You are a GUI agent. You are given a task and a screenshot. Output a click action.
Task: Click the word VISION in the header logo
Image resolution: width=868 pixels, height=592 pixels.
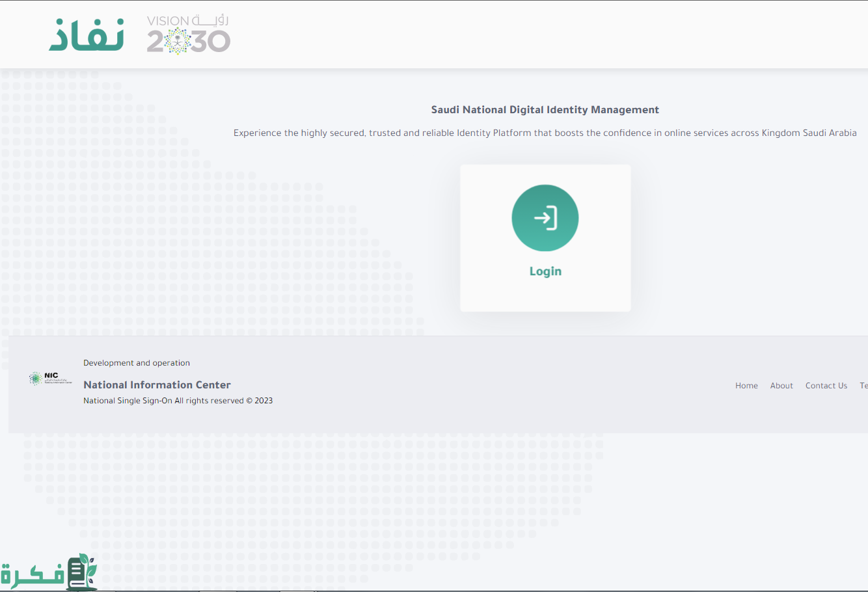[168, 21]
